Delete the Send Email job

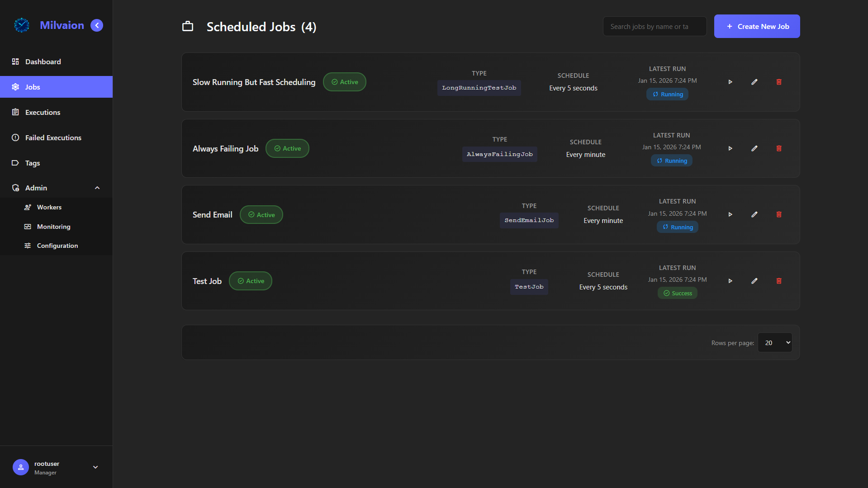pos(778,214)
